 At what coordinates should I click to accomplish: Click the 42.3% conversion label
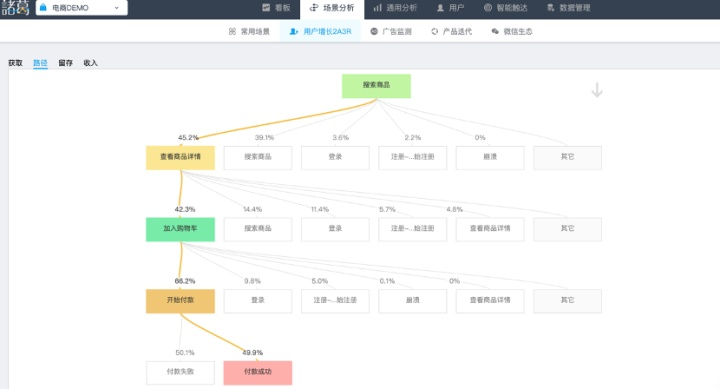[185, 209]
